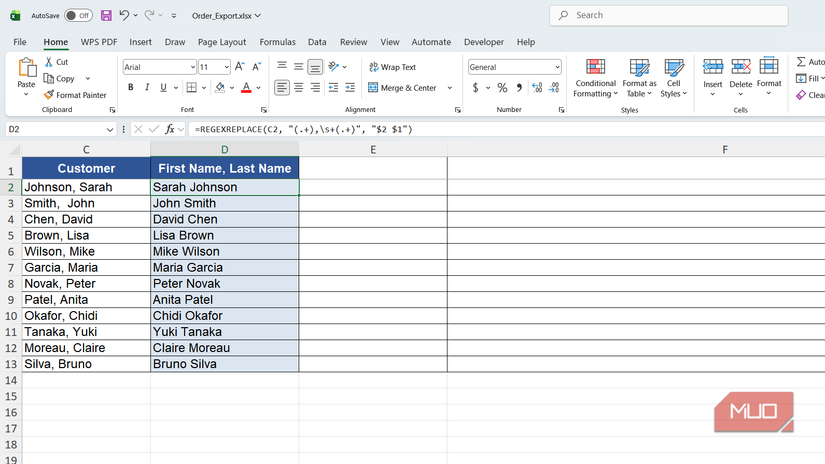The image size is (825, 464).
Task: Click the Borders icon
Action: 192,87
